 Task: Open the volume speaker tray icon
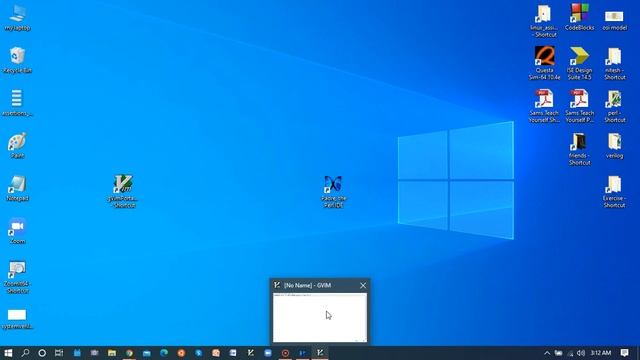(581, 353)
